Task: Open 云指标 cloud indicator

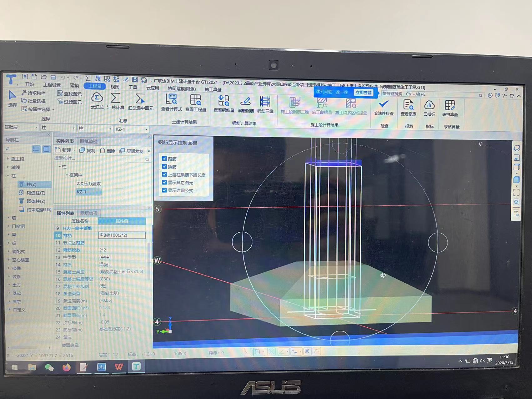Action: click(x=429, y=109)
